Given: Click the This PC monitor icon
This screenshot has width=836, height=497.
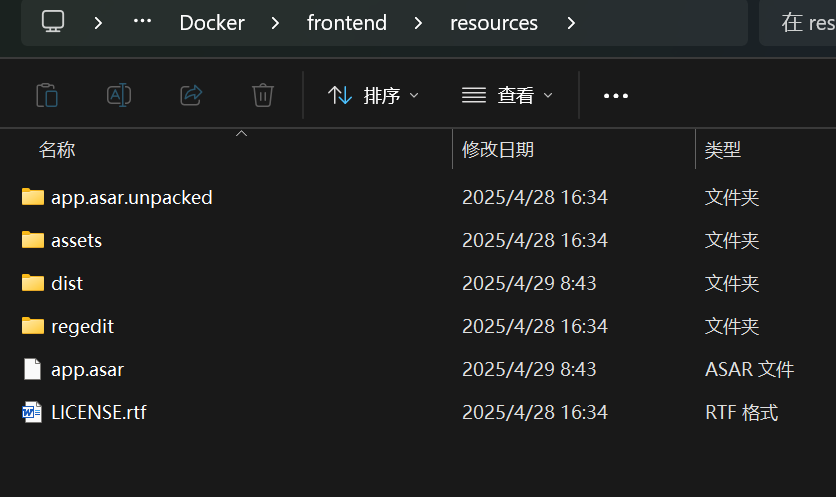Looking at the screenshot, I should pos(53,22).
